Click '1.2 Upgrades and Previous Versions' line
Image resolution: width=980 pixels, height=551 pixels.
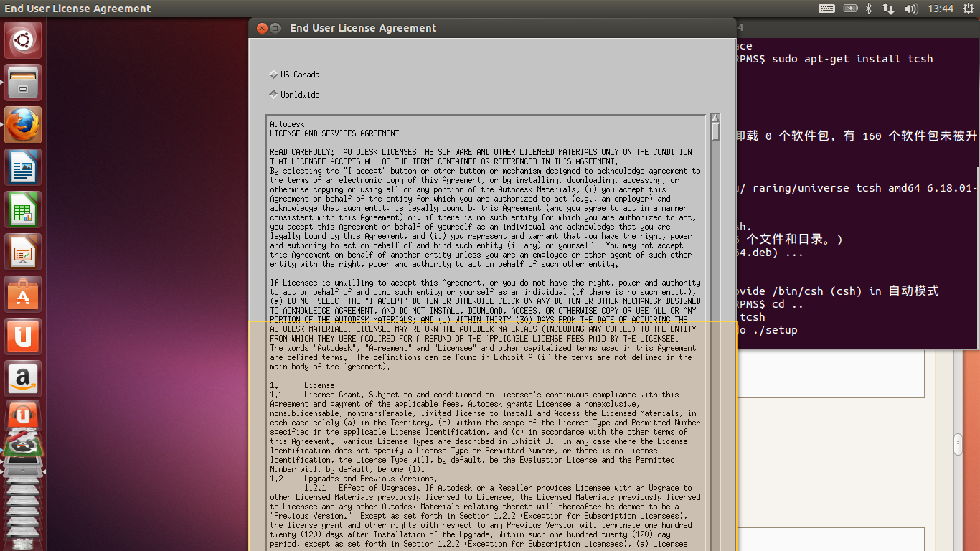tap(354, 479)
